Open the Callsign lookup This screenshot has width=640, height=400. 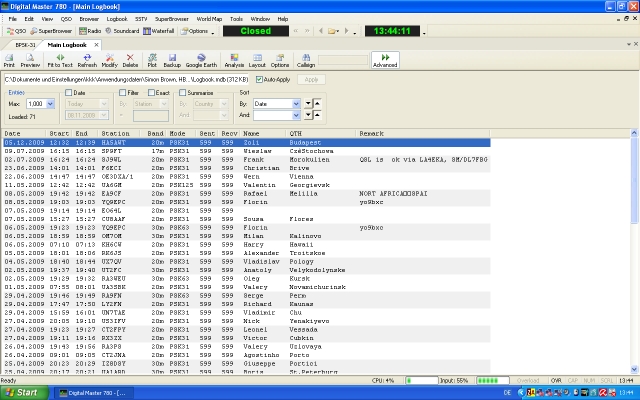pyautogui.click(x=307, y=60)
